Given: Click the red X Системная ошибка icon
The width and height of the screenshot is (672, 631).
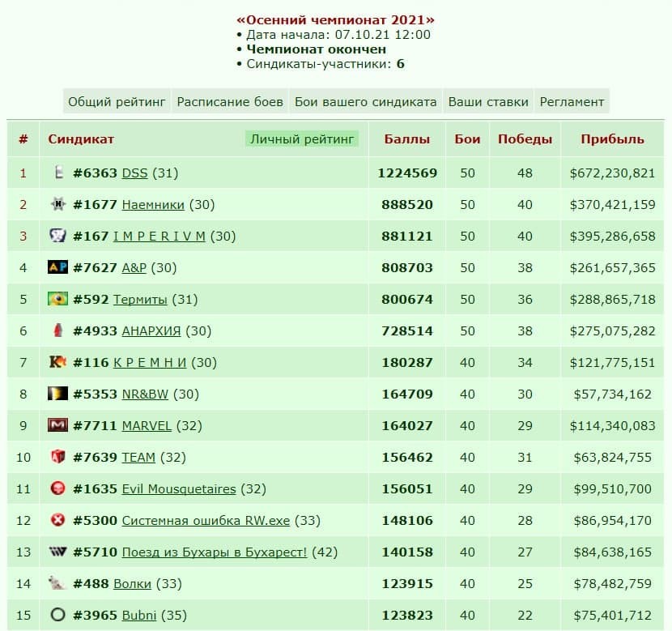Looking at the screenshot, I should click(57, 520).
